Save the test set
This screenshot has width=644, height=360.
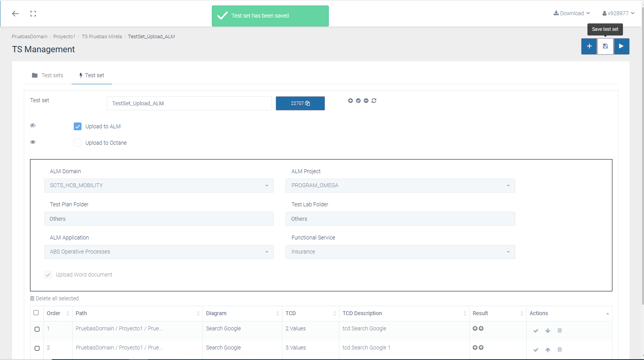pyautogui.click(x=605, y=46)
